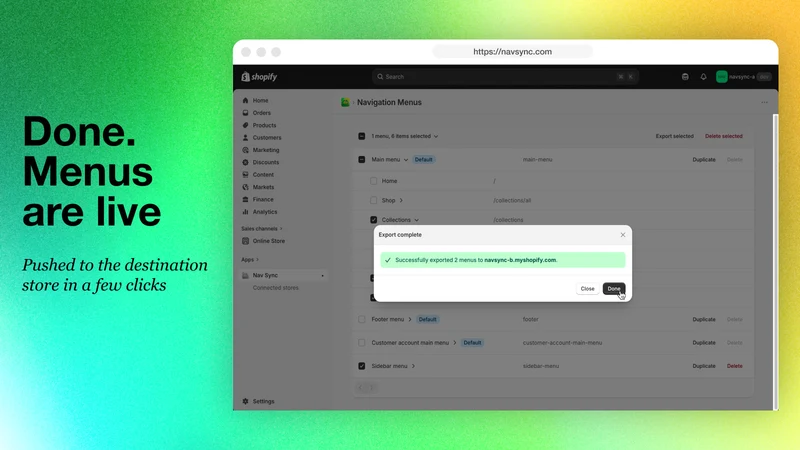Expand the Sidebar menu chevron
Screen dimensions: 800x450
pyautogui.click(x=413, y=366)
